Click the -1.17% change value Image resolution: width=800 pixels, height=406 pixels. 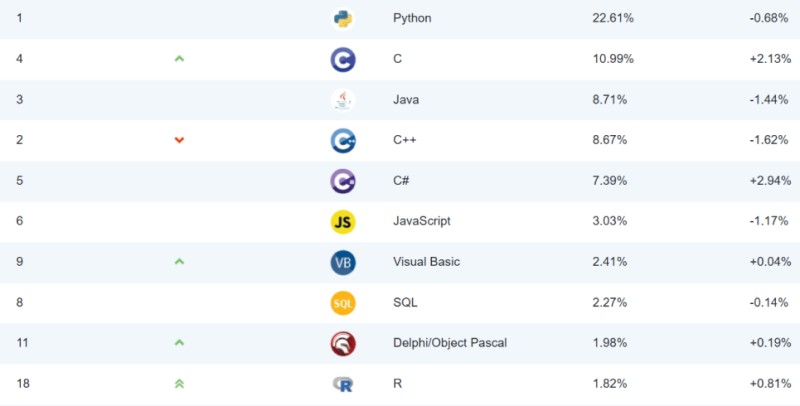pyautogui.click(x=769, y=221)
